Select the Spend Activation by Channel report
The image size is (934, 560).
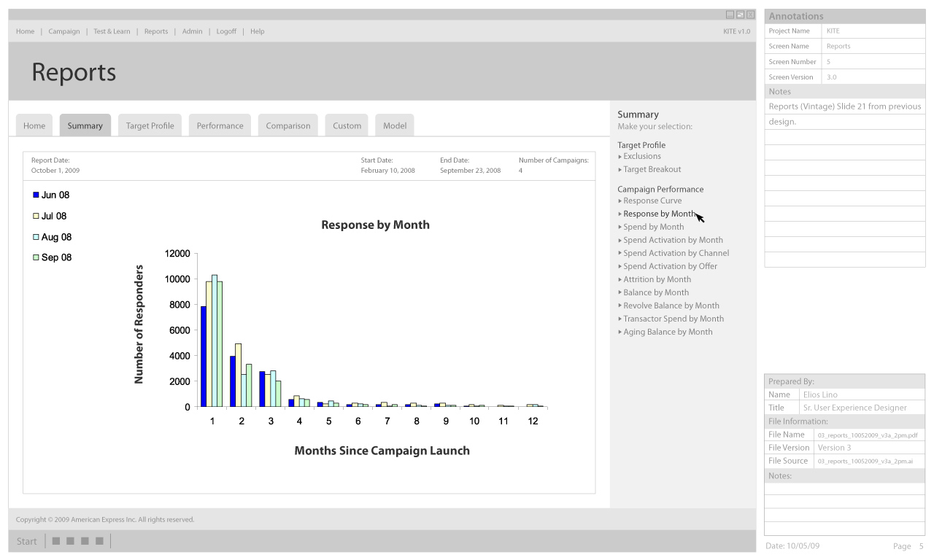click(x=676, y=253)
